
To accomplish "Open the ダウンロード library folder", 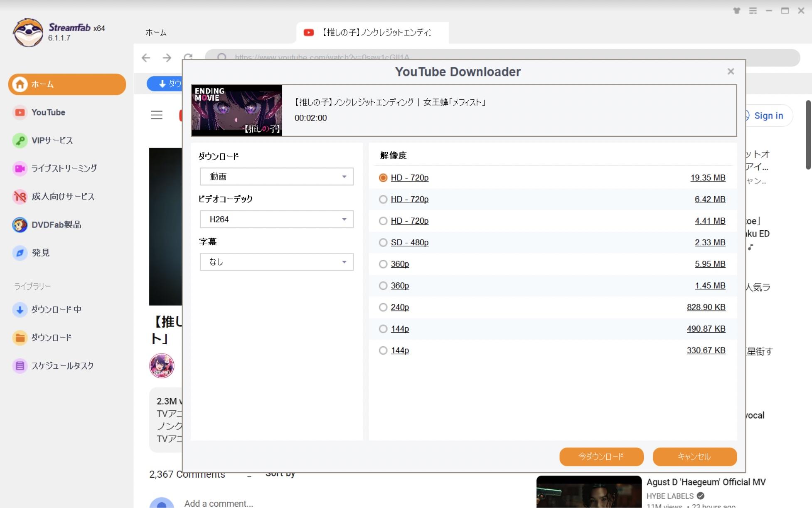I will [42, 338].
